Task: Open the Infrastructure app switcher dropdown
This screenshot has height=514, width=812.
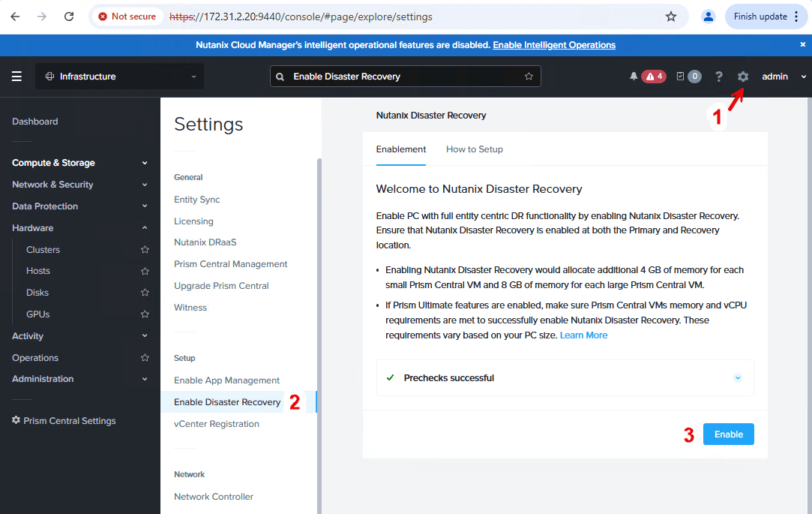Action: pos(120,77)
